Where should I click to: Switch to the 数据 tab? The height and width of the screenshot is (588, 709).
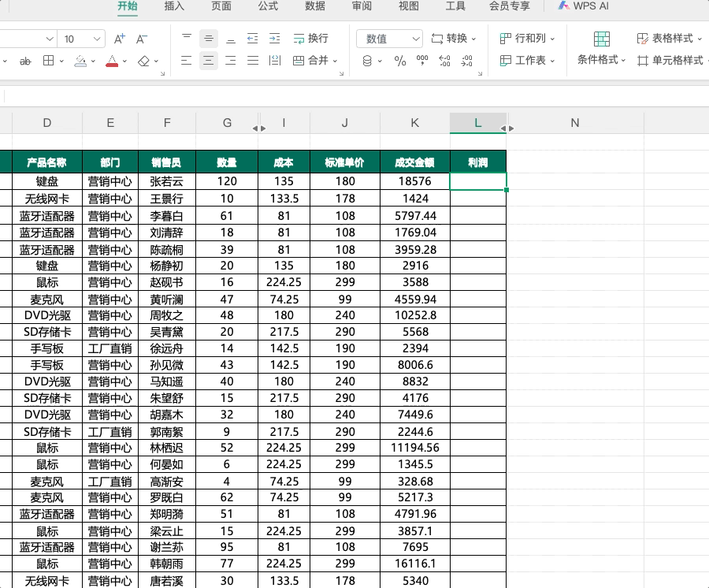pos(315,6)
